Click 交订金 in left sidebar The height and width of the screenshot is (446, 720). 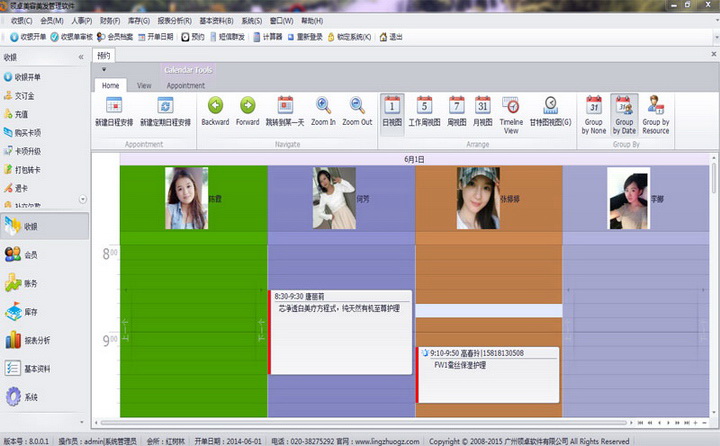(19, 96)
